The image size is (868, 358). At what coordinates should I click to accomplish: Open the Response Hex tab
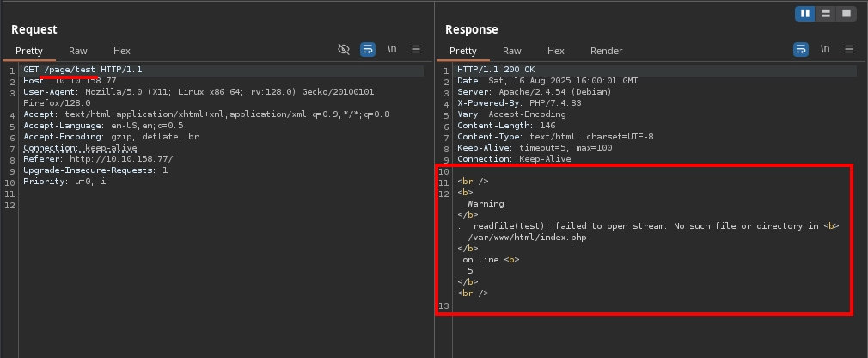point(556,51)
